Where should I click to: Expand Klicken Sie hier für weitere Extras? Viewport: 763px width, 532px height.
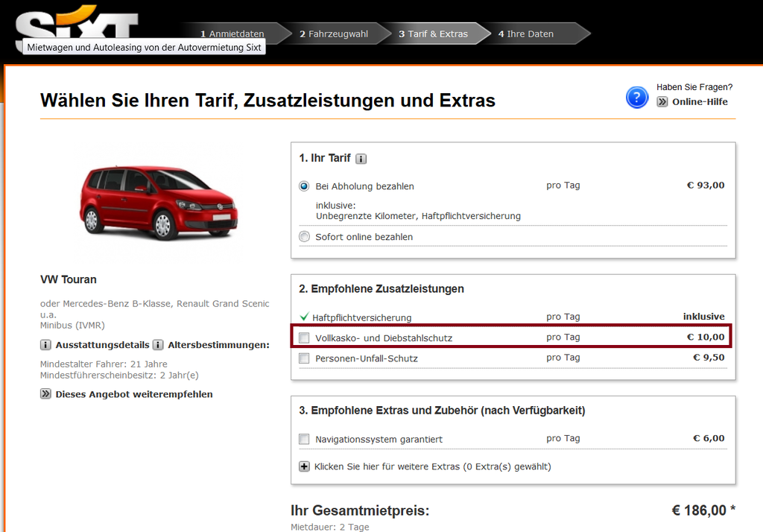coord(433,466)
